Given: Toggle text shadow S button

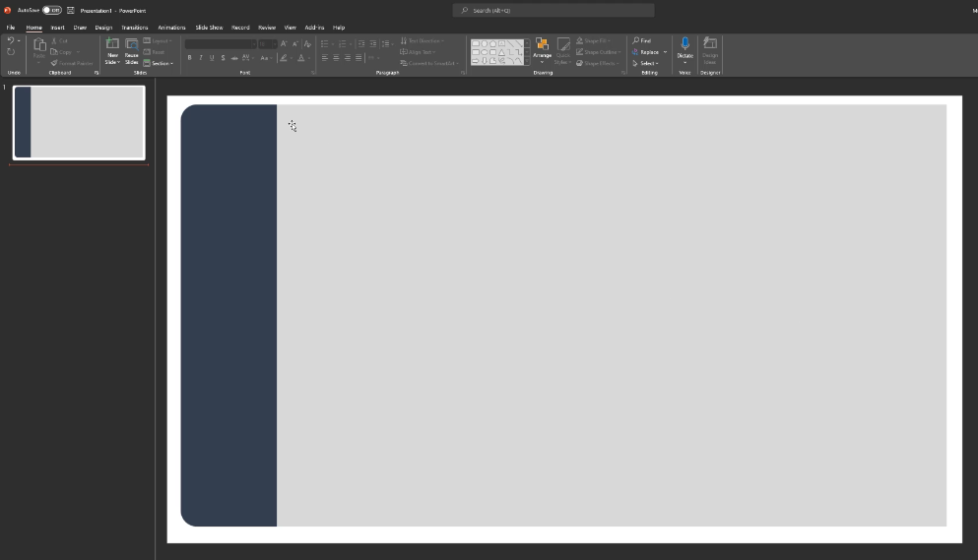Looking at the screenshot, I should [x=224, y=58].
